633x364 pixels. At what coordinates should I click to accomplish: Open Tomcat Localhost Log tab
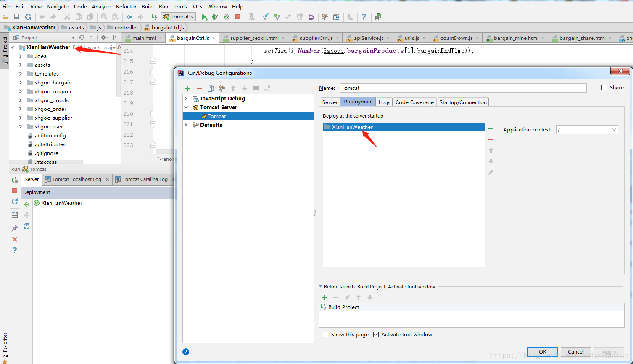coord(77,179)
